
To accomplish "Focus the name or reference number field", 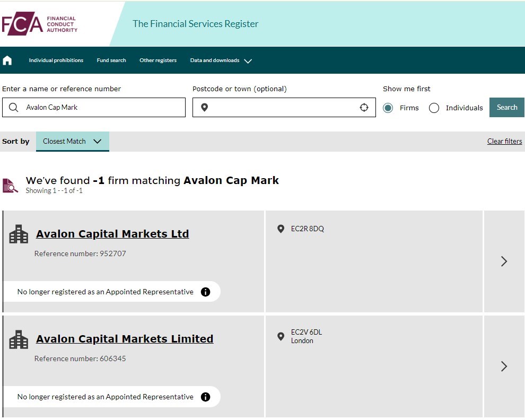I will pos(94,108).
